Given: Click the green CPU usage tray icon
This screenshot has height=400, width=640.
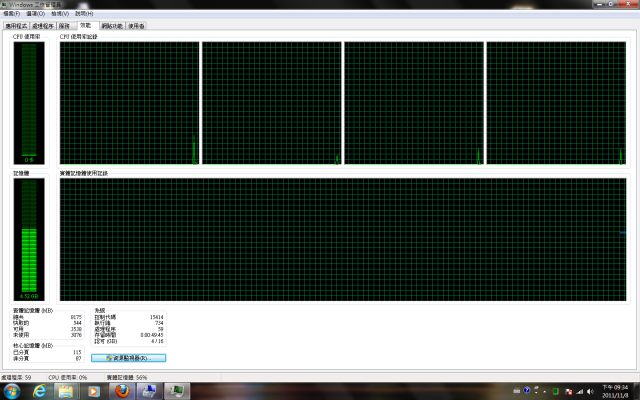Looking at the screenshot, I should pos(556,392).
